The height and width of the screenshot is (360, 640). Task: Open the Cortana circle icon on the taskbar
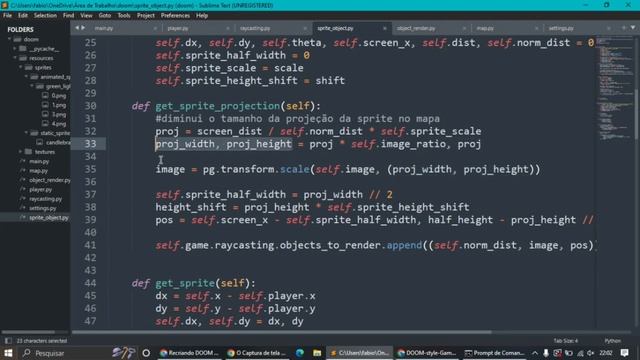click(x=146, y=353)
